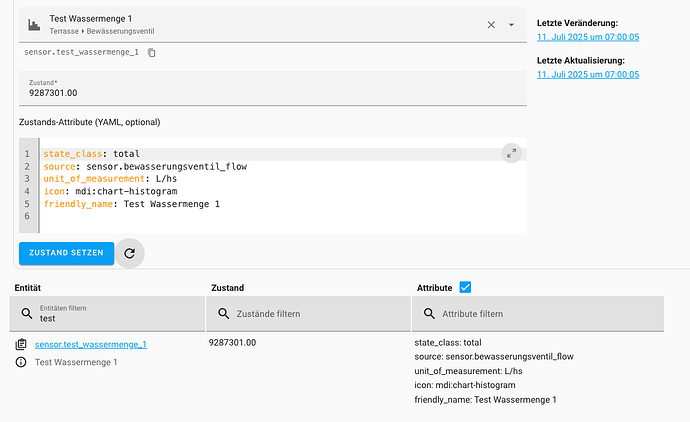Clear the selected Test Wassermenge 1 entity

click(x=490, y=25)
